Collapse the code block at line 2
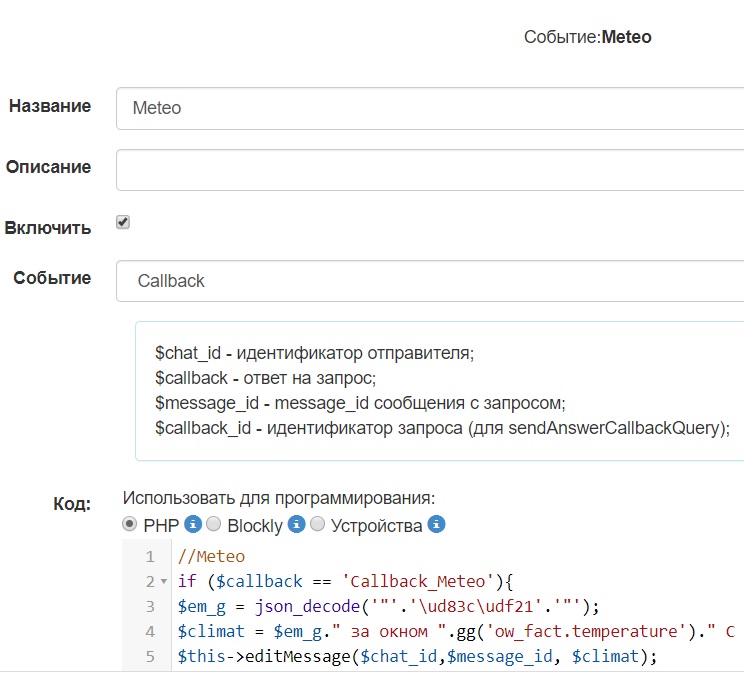 coord(163,581)
